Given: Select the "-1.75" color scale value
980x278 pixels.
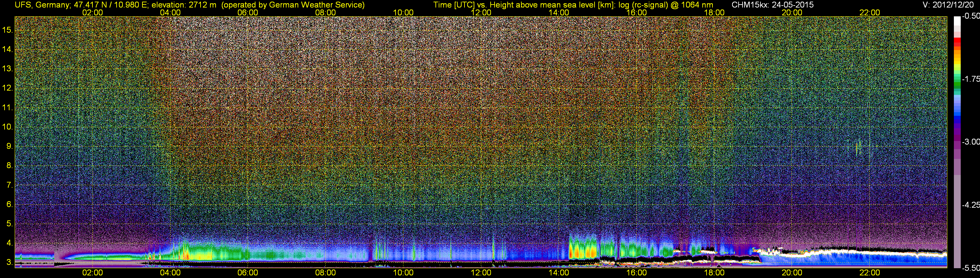Looking at the screenshot, I should pyautogui.click(x=971, y=79).
